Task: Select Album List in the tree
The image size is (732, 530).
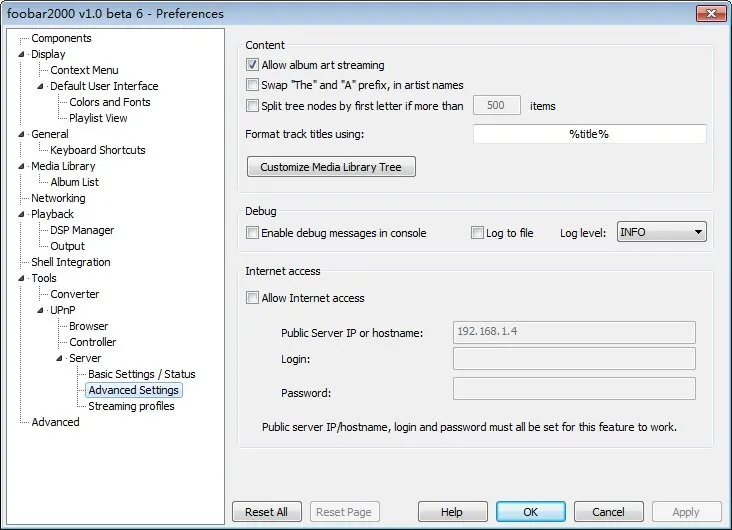Action: coord(74,182)
